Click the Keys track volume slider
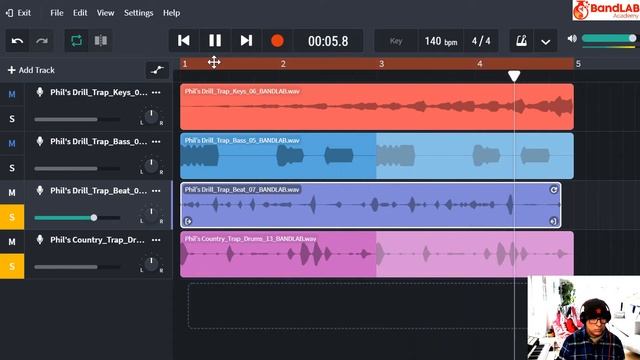The image size is (640, 360). (77, 120)
